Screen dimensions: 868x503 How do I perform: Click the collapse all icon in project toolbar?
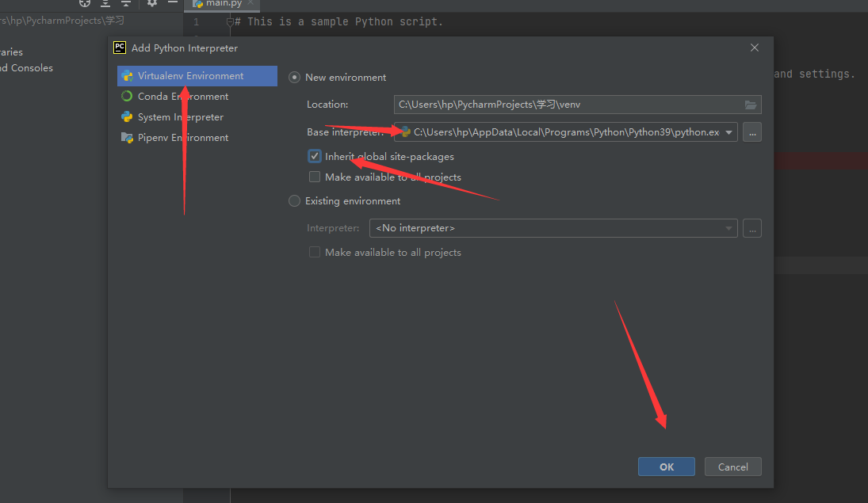126,3
